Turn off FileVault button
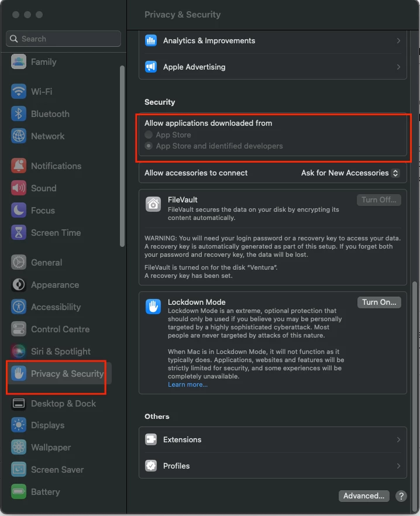Viewport: 420px width, 516px height. tap(379, 199)
